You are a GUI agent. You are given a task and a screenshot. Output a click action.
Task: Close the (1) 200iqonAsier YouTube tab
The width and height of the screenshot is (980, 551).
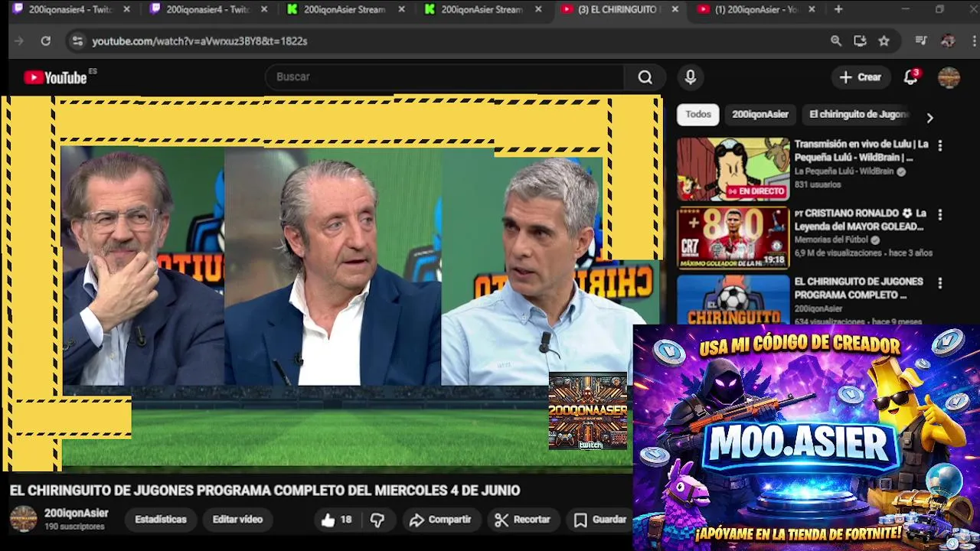[x=812, y=9]
